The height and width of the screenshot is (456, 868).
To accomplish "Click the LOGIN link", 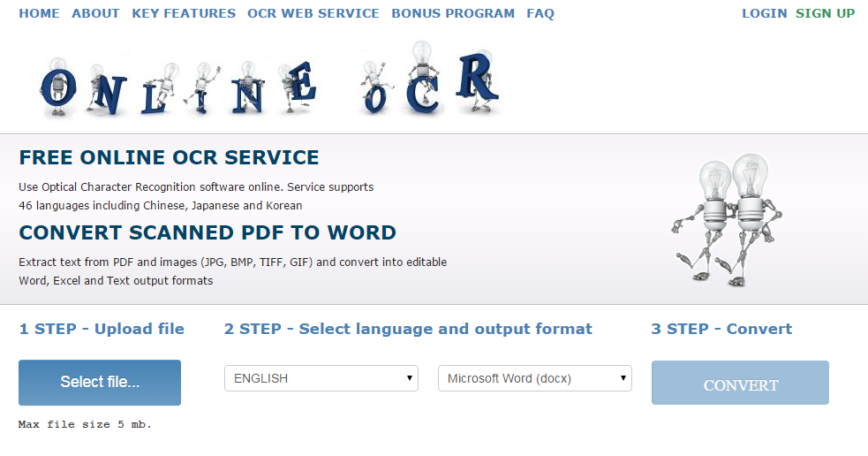I will tap(764, 13).
